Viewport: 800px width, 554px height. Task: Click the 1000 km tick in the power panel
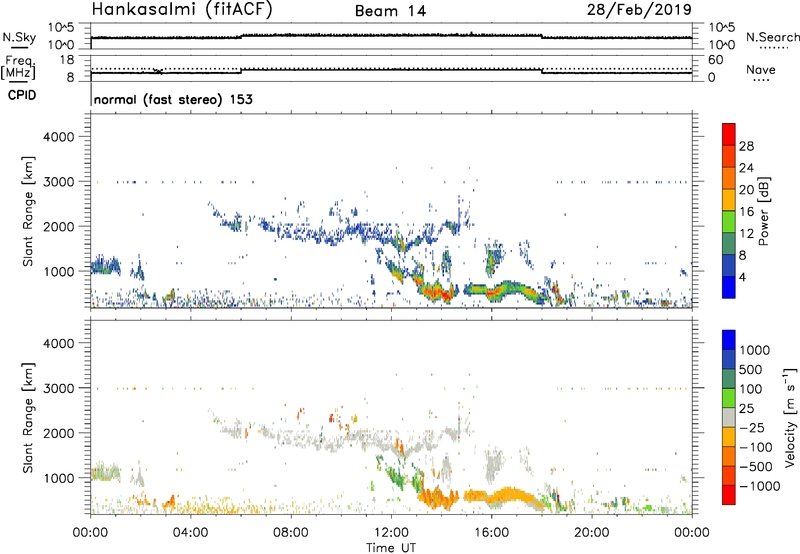tap(58, 272)
